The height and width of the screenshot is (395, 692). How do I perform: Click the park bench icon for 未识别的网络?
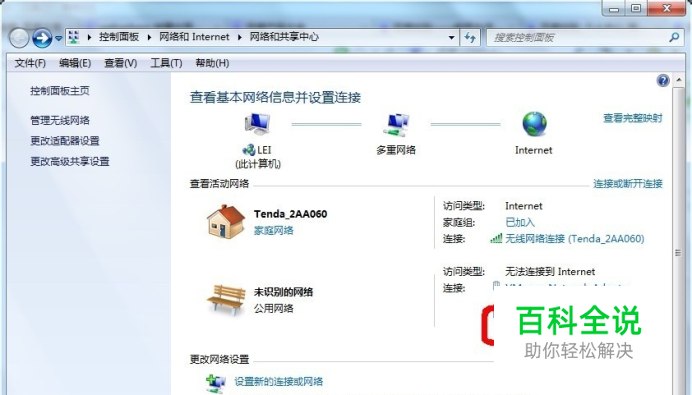click(226, 300)
